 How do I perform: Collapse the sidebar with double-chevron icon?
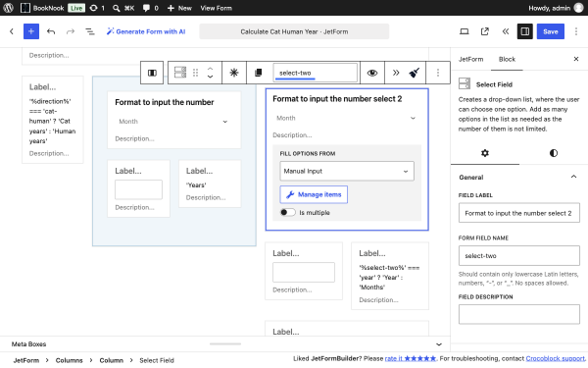click(x=506, y=31)
